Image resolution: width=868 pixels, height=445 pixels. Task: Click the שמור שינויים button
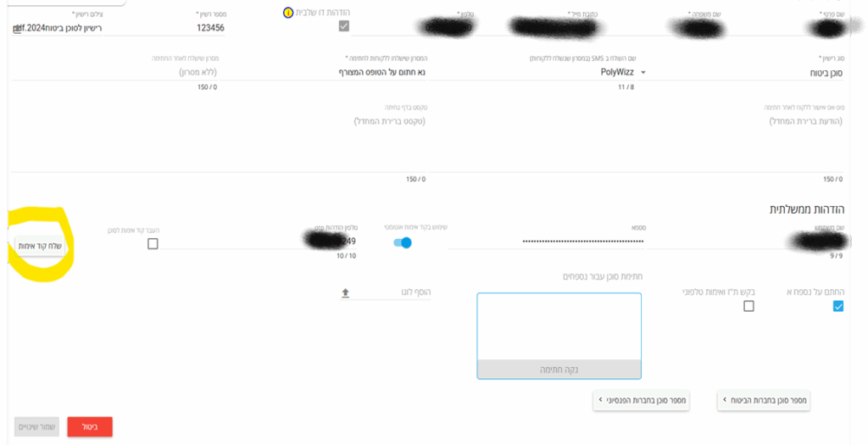[x=36, y=426]
